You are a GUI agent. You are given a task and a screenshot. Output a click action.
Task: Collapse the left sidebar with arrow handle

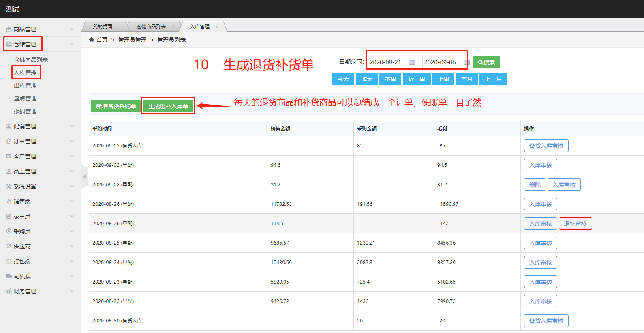(x=84, y=177)
